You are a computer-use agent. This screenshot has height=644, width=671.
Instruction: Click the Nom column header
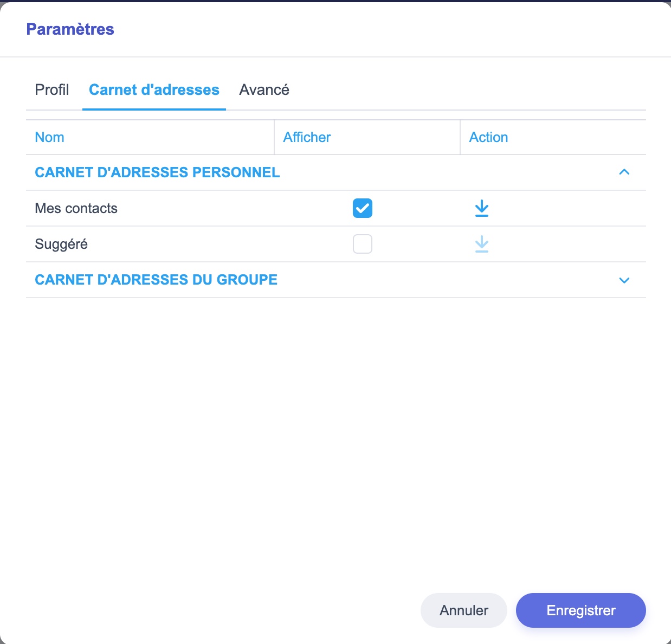(49, 137)
